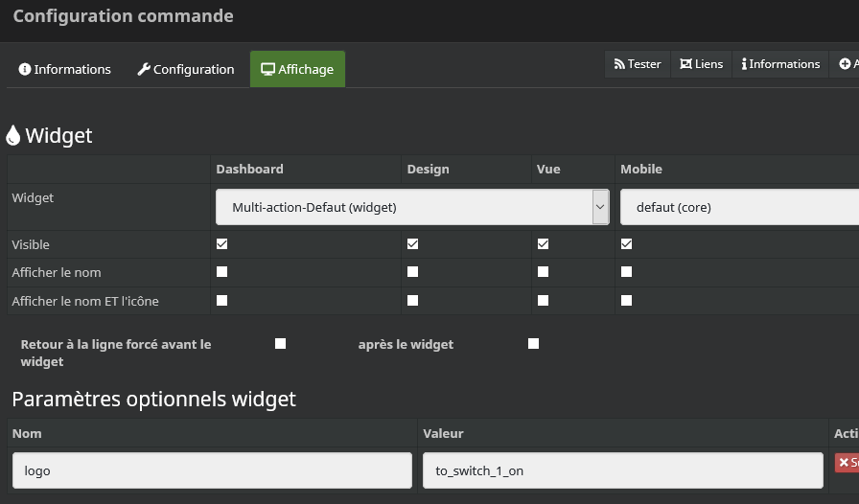Click the plus icon button at top right
859x504 pixels.
847,64
